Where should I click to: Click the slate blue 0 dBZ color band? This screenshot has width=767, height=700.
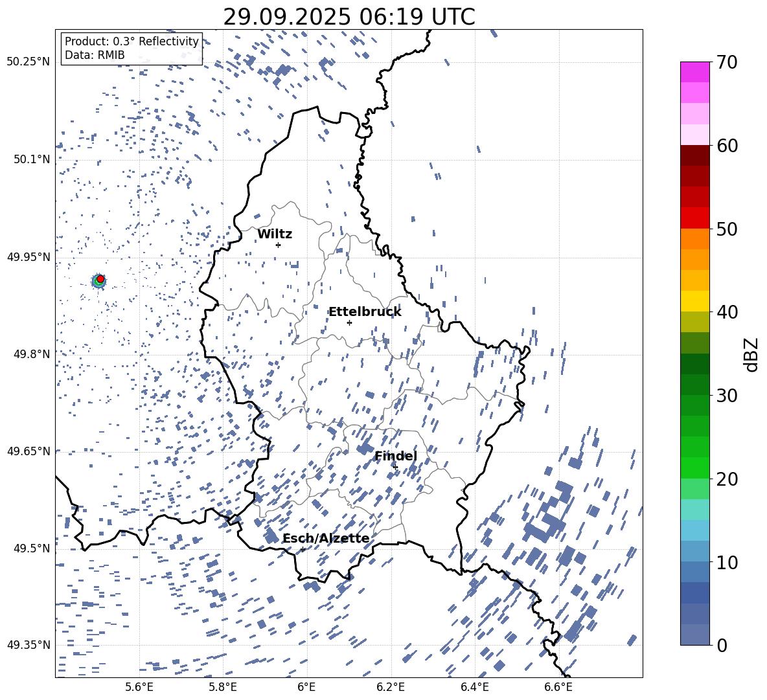click(x=694, y=635)
